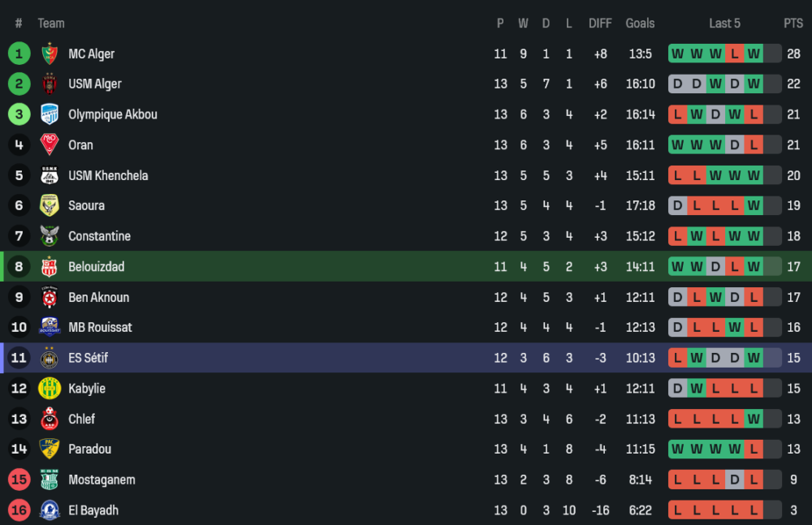Screen dimensions: 812x525
Task: Sort by the DIFF column header
Action: coord(600,24)
